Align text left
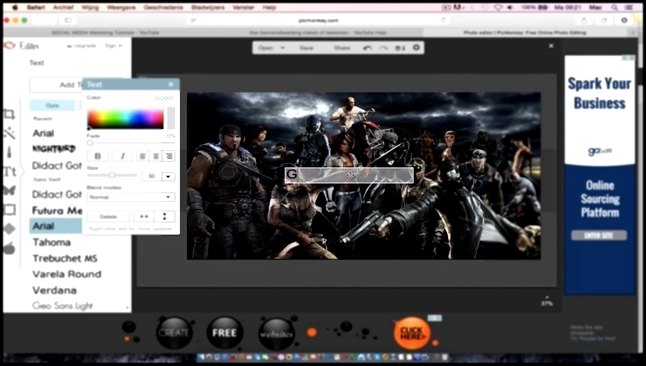Image resolution: width=646 pixels, height=366 pixels. (x=143, y=156)
